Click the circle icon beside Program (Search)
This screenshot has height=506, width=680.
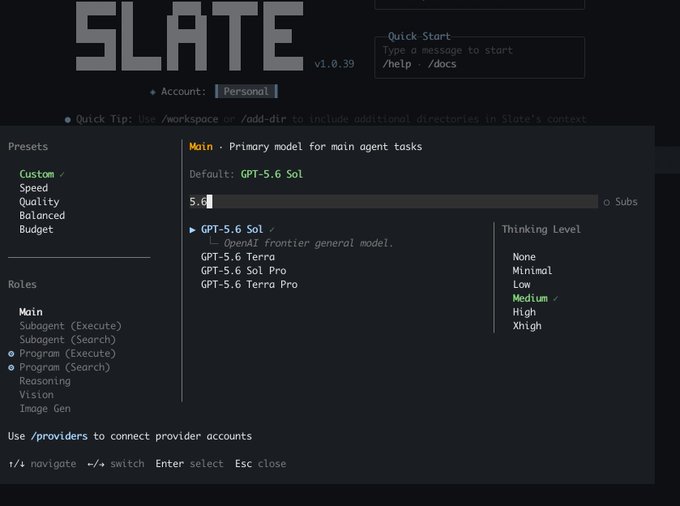pos(11,368)
